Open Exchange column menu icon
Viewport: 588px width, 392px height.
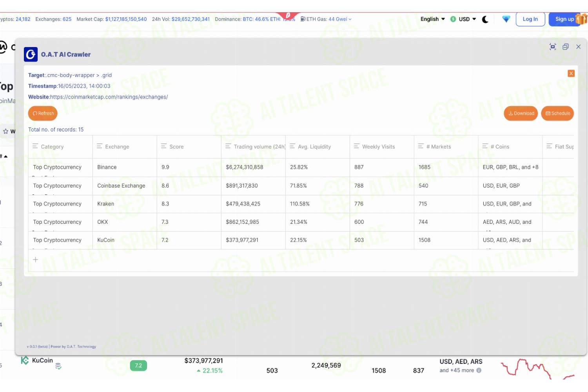coord(100,146)
